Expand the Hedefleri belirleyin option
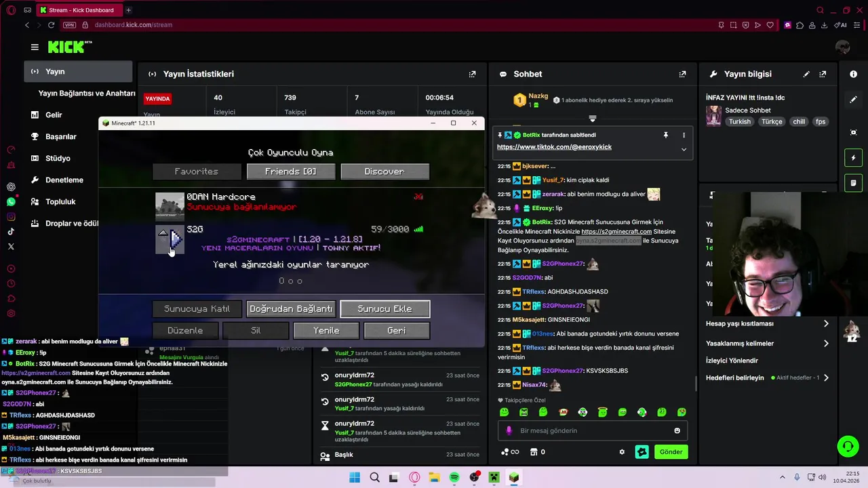868x488 pixels. coord(826,378)
